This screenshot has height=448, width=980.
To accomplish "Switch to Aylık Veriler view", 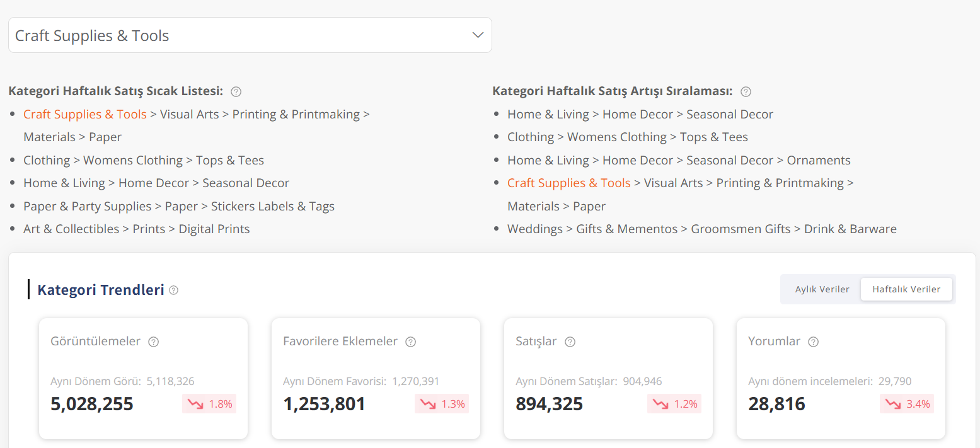I will 822,289.
